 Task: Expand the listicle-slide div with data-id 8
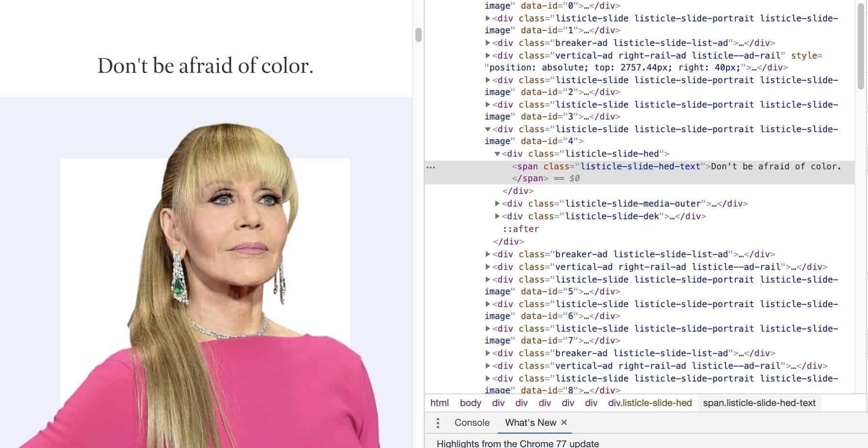click(x=488, y=379)
